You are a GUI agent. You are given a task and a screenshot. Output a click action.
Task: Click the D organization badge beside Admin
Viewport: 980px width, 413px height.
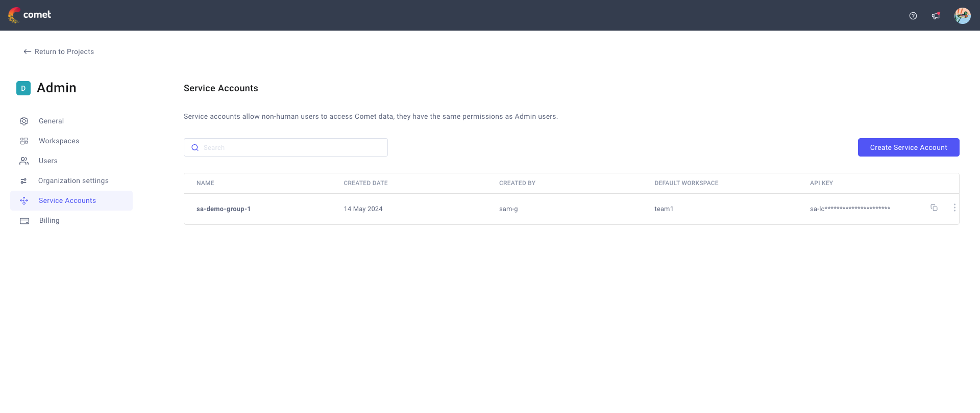(23, 88)
